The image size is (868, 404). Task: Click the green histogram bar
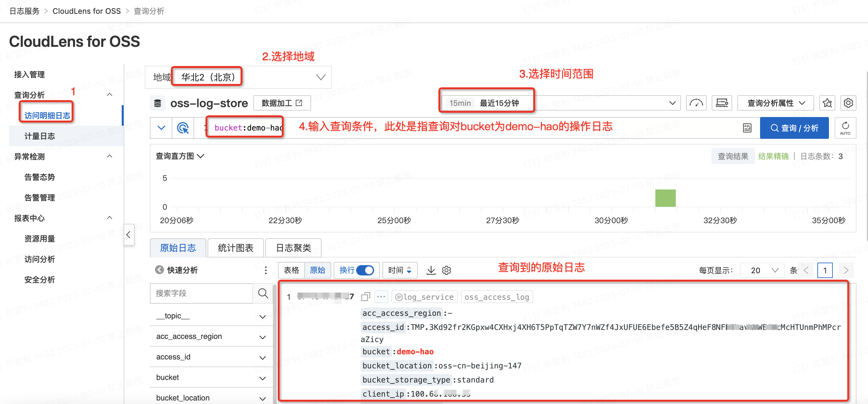665,198
